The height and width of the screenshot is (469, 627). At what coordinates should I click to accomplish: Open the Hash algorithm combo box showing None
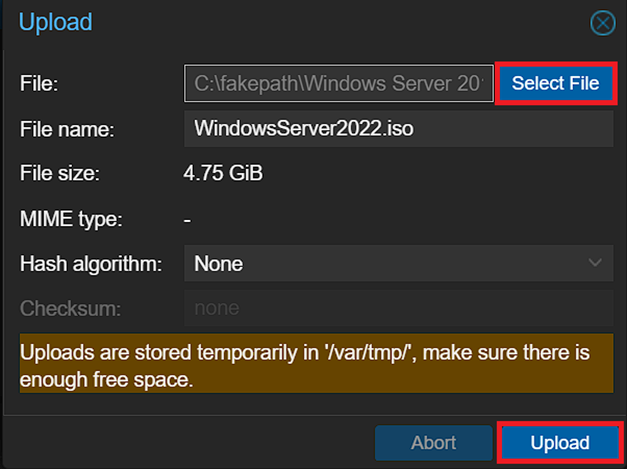coord(385,264)
